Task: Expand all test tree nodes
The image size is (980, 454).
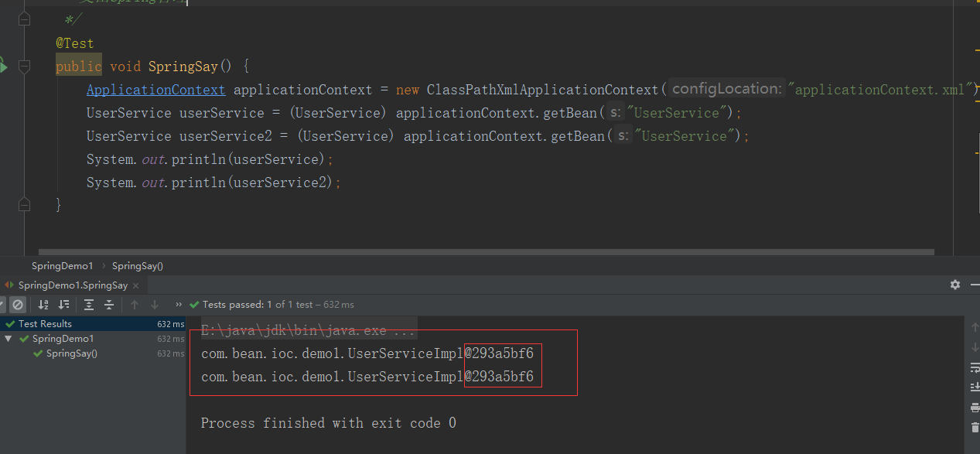Action: click(x=89, y=305)
